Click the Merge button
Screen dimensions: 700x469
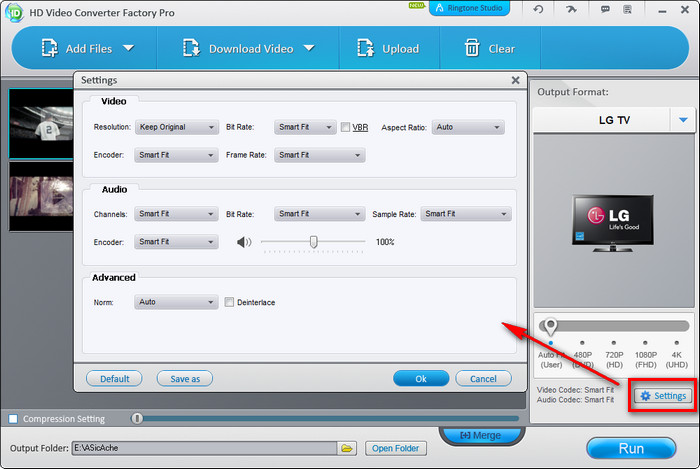point(480,435)
